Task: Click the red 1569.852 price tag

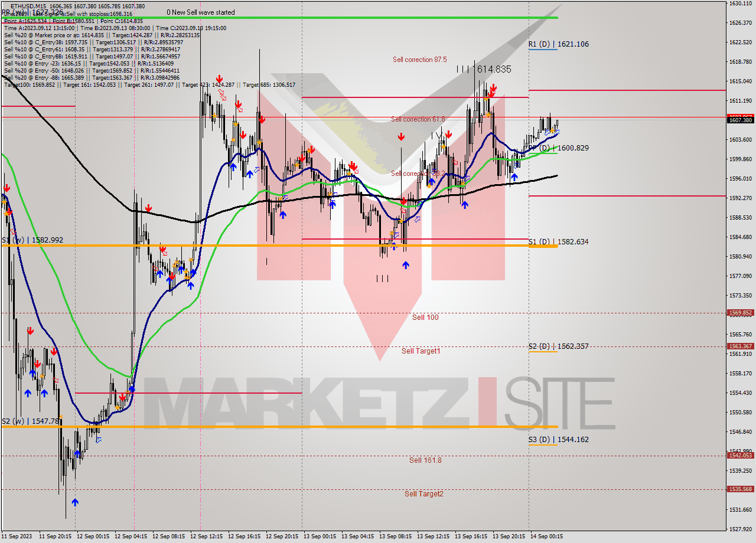Action: pos(740,313)
